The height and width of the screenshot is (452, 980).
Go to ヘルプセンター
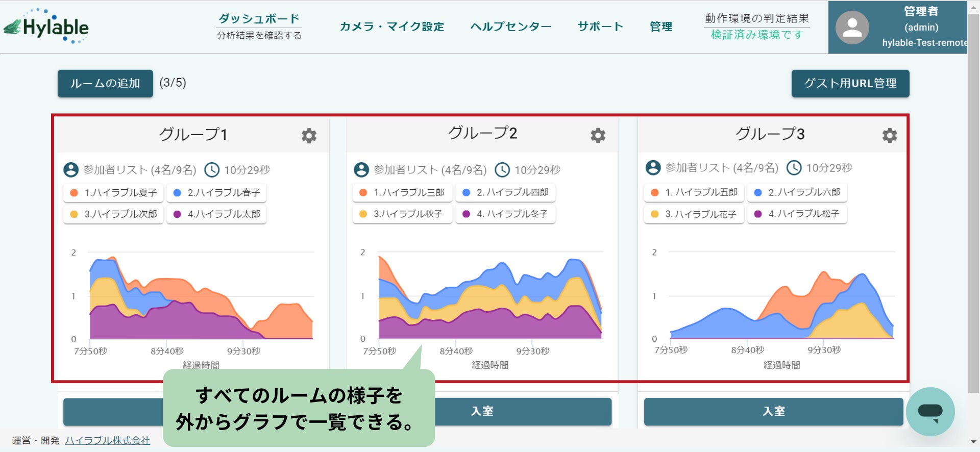coord(511,27)
